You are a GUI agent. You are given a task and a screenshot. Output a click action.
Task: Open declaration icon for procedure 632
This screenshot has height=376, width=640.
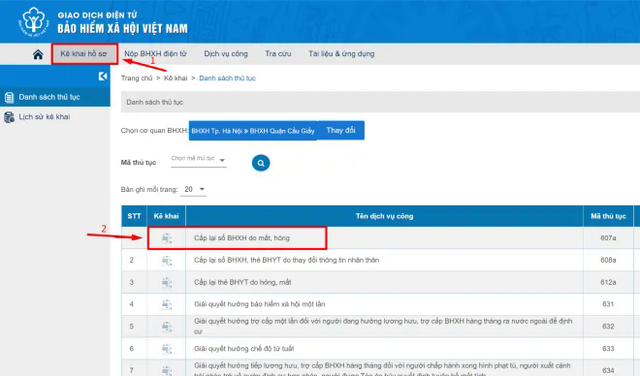(167, 327)
